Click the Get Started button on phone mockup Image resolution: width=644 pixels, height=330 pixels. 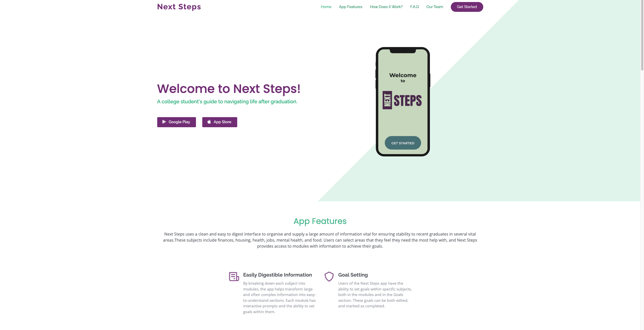(403, 143)
